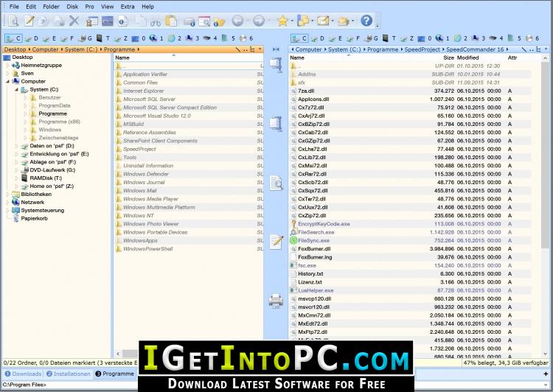Select History.txt in right panel

[x=310, y=274]
